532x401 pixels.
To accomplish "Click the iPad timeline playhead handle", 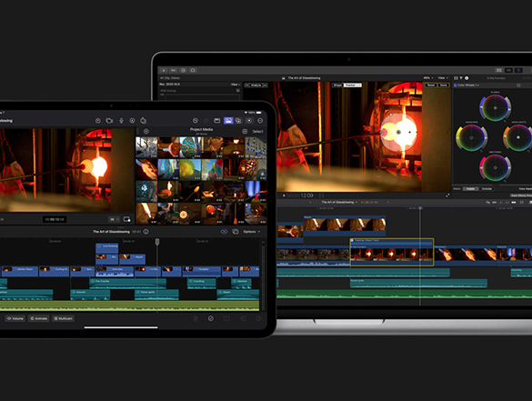I will [157, 242].
